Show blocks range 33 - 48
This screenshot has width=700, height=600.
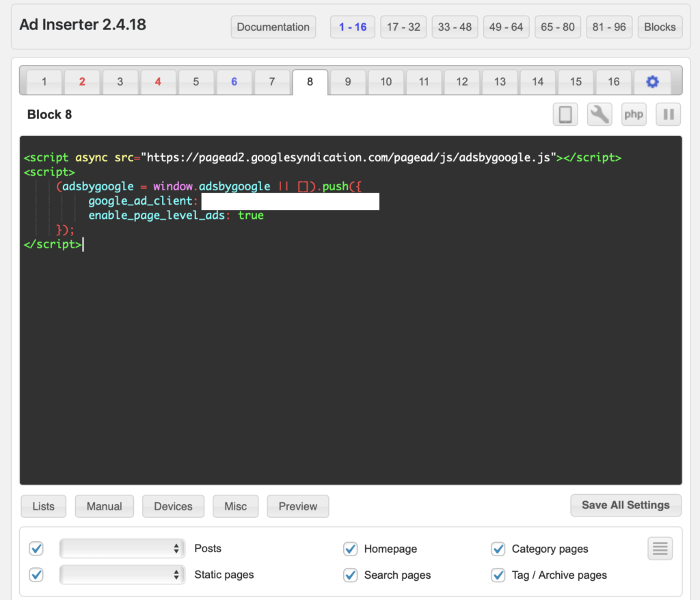tap(455, 27)
